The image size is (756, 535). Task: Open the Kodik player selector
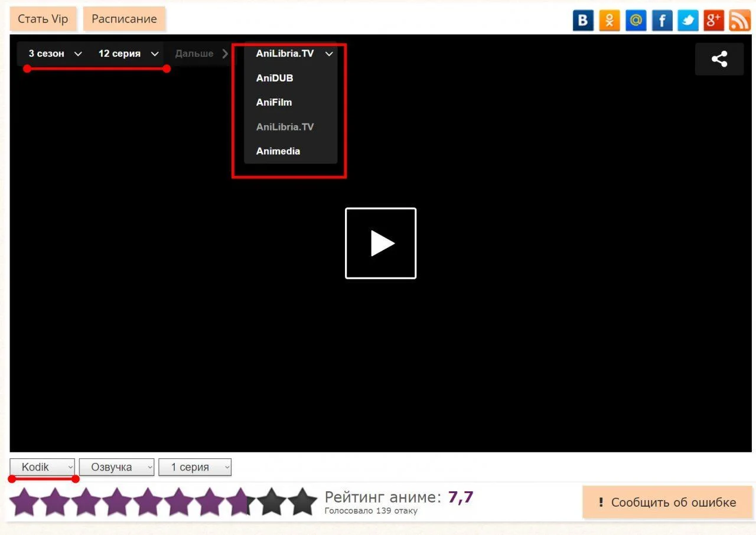43,467
